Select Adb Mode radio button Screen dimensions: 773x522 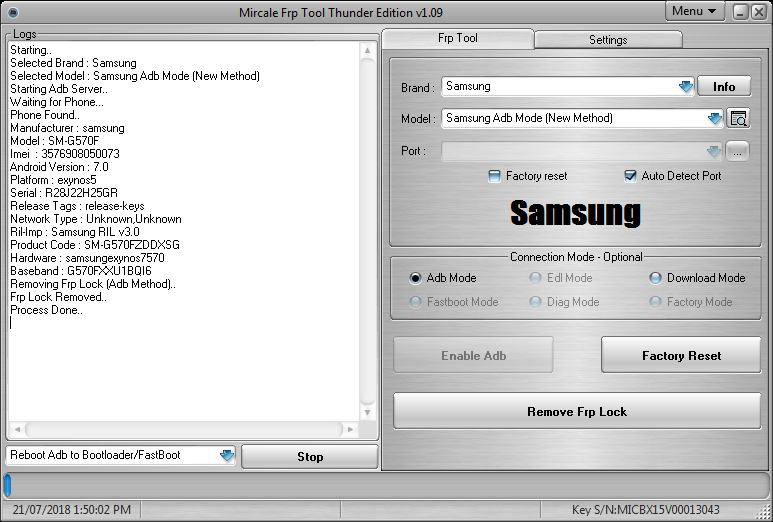pyautogui.click(x=415, y=278)
